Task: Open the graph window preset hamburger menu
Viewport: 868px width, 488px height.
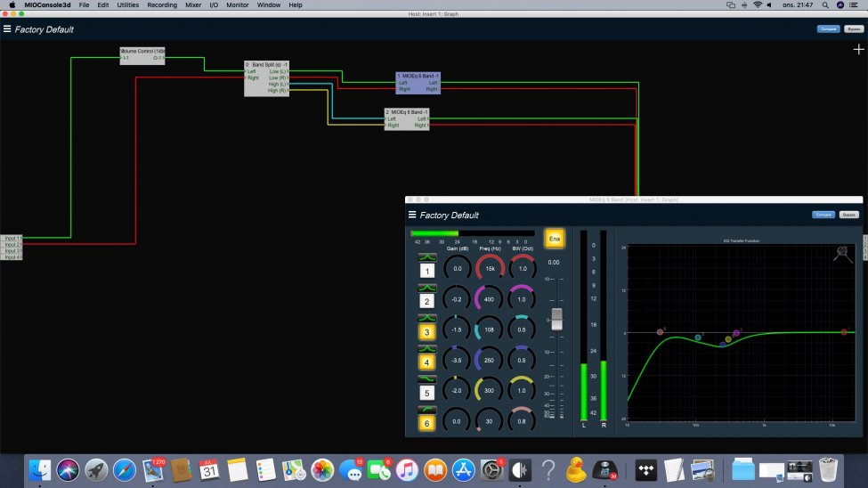Action: click(7, 29)
